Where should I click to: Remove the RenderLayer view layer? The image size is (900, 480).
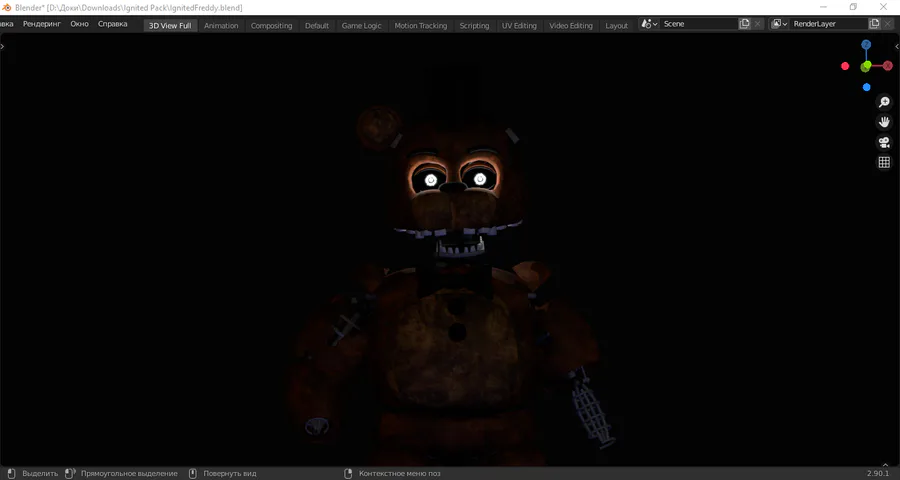tap(887, 24)
